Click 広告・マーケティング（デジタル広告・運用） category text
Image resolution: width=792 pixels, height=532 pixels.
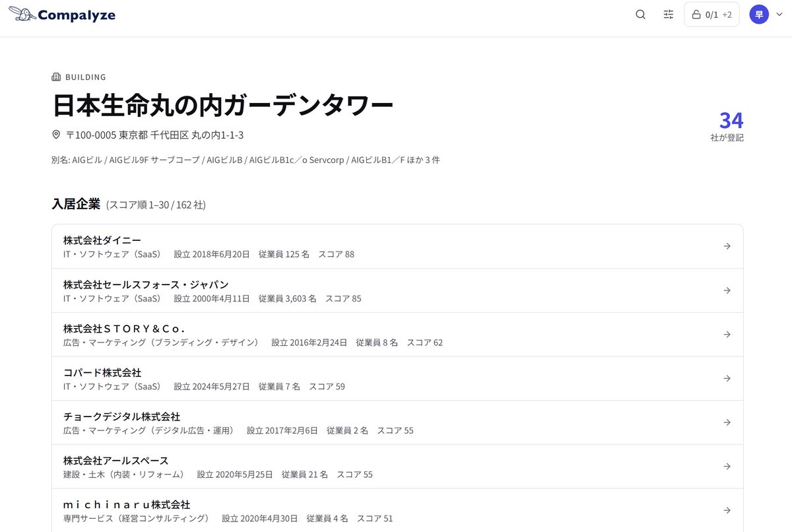[x=150, y=430]
